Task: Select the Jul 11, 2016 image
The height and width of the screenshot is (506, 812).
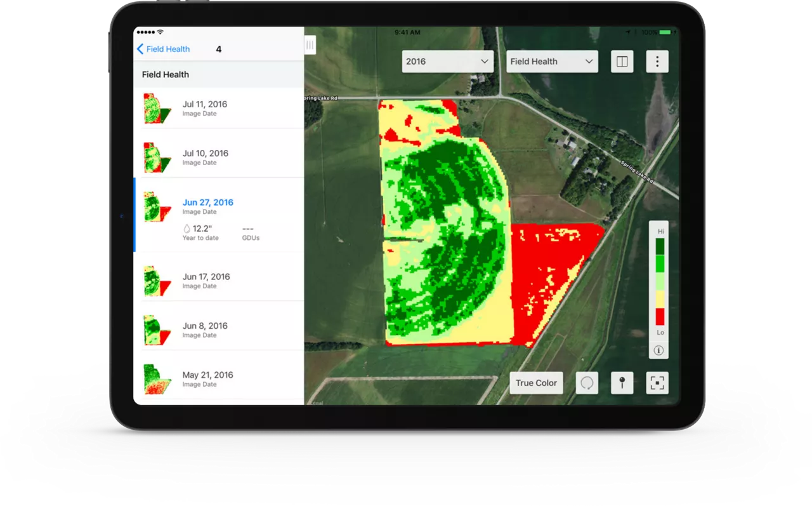Action: 219,108
